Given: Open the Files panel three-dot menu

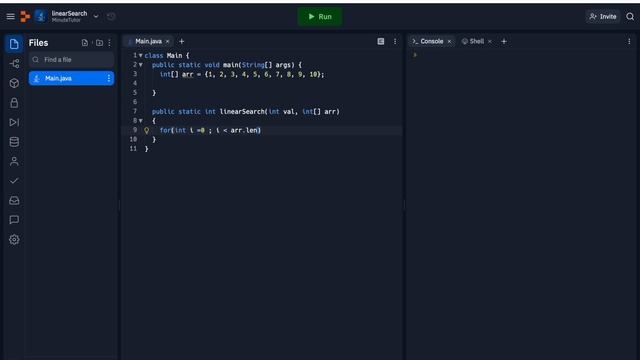Looking at the screenshot, I should pyautogui.click(x=109, y=43).
